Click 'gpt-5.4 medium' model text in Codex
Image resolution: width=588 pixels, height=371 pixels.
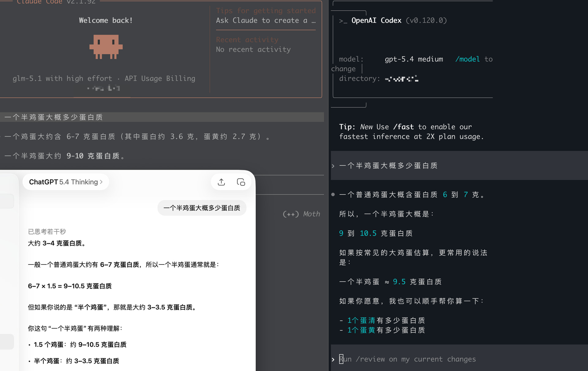coord(414,59)
